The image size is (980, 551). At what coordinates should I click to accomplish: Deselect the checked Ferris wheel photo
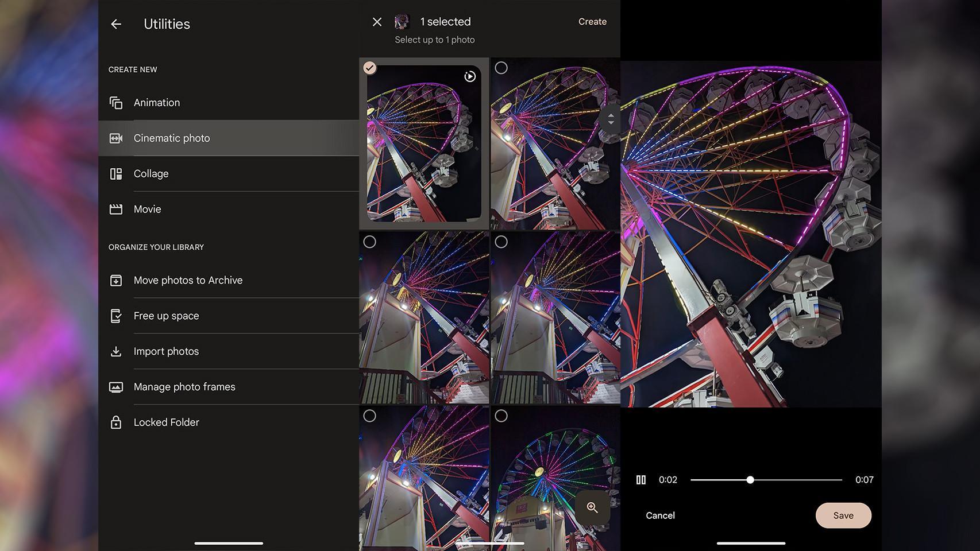point(370,68)
